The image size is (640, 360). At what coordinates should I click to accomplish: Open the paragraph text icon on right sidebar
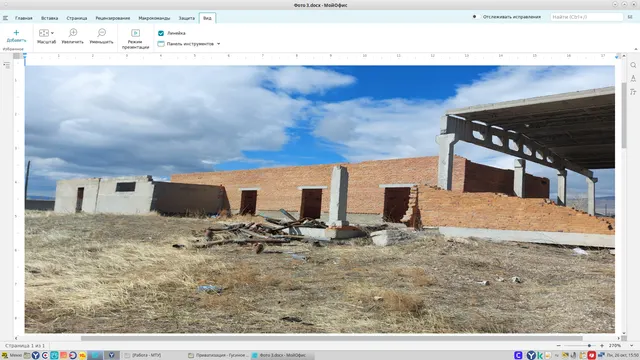click(x=633, y=92)
